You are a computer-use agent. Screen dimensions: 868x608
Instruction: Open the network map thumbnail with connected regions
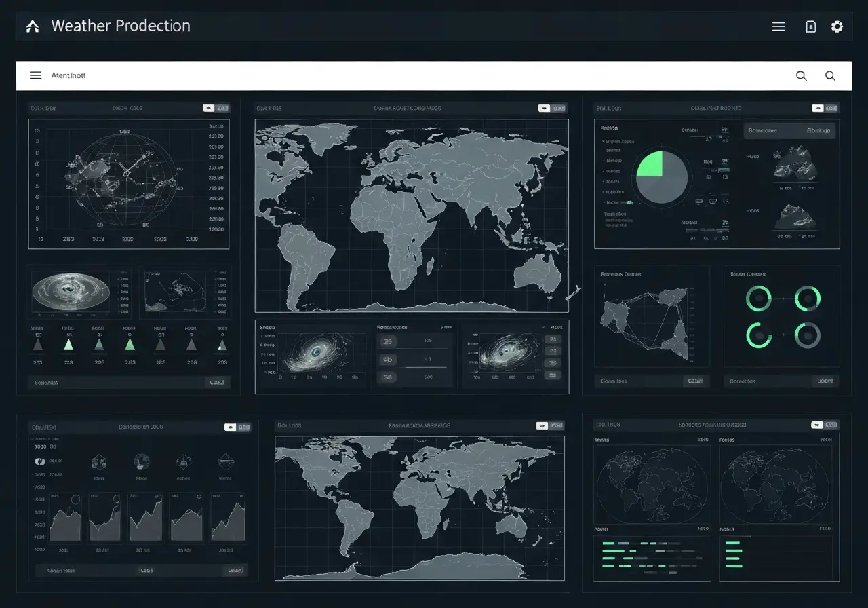[x=652, y=316]
